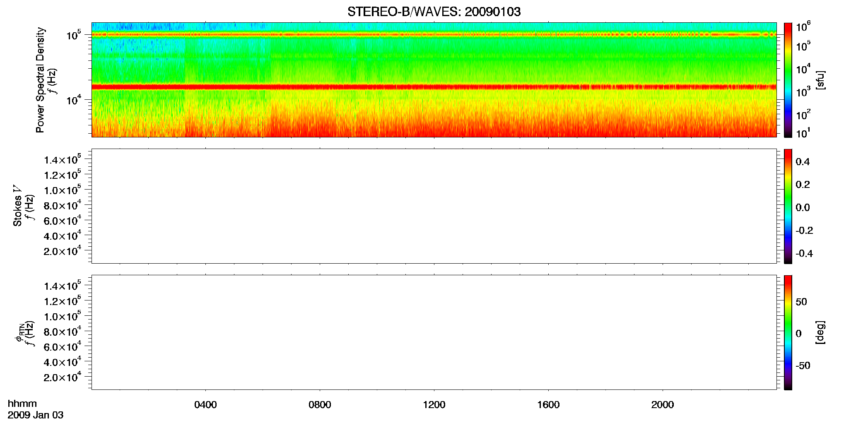Click the 1.4×10^5 tick in Stokes V panel
Image resolution: width=868 pixels, height=447 pixels.
click(63, 159)
